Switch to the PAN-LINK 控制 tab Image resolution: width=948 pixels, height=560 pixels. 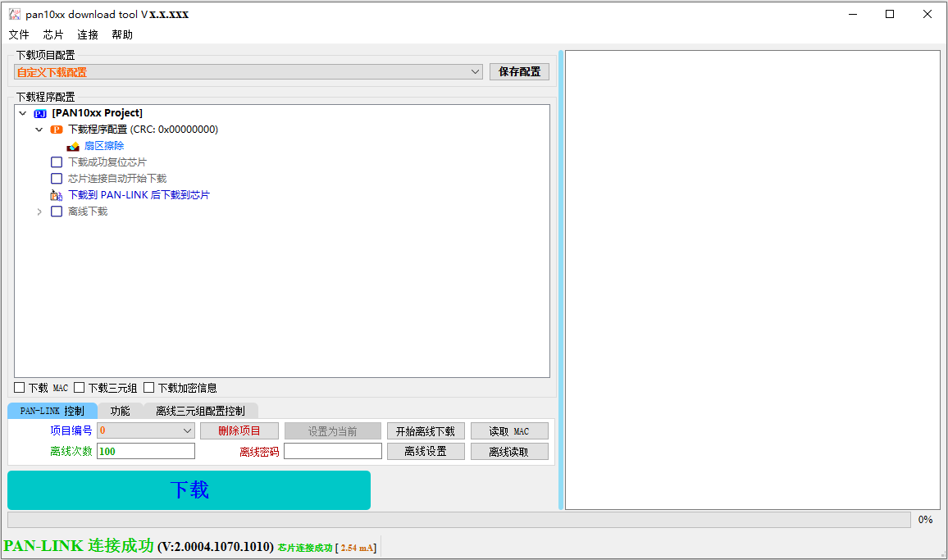tap(52, 412)
